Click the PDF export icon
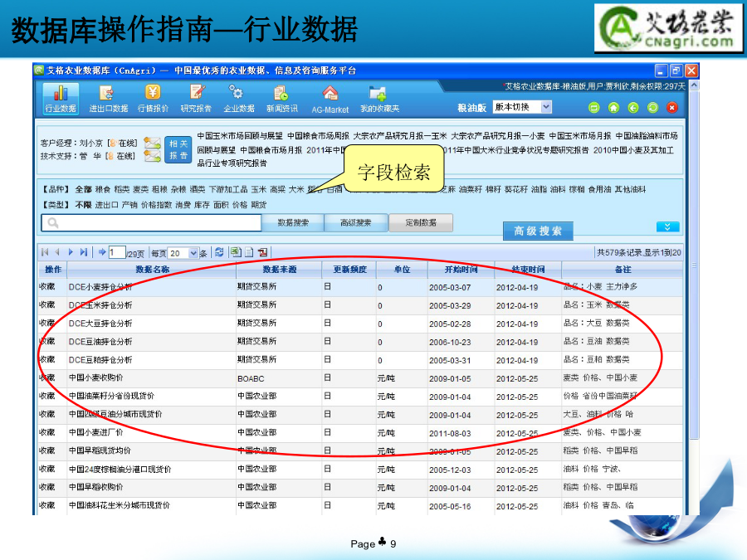 pos(262,252)
